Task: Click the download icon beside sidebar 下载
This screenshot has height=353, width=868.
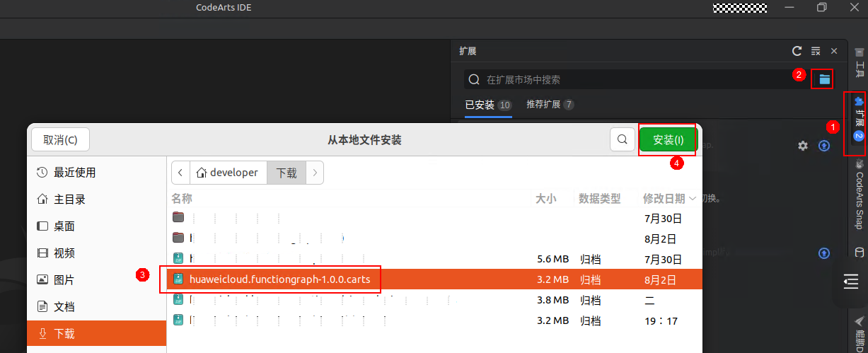Action: click(x=42, y=334)
